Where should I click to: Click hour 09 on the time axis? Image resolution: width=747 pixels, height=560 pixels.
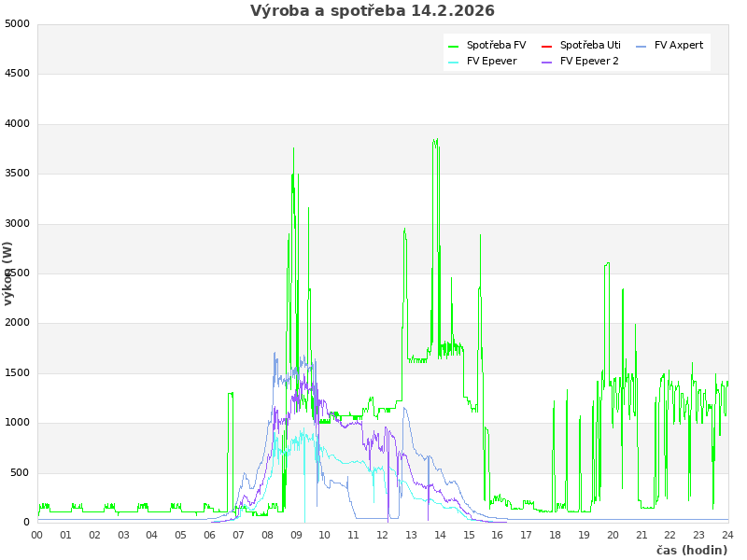pyautogui.click(x=296, y=535)
